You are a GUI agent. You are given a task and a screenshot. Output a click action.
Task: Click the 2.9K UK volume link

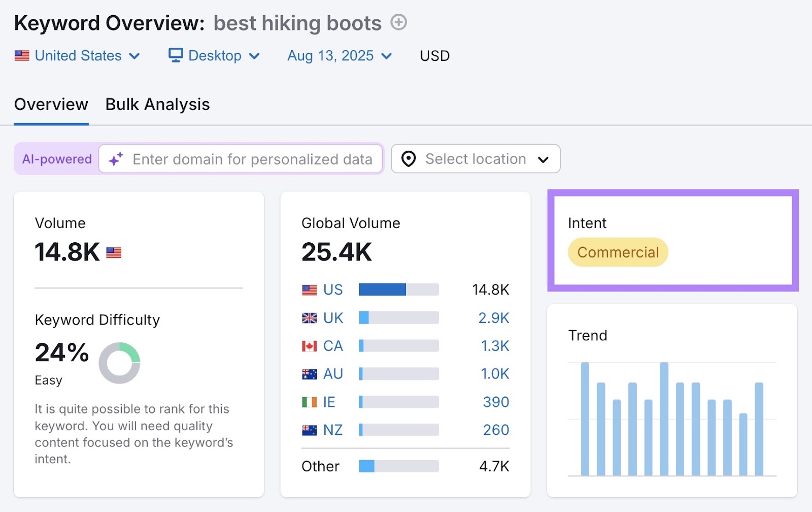(494, 318)
